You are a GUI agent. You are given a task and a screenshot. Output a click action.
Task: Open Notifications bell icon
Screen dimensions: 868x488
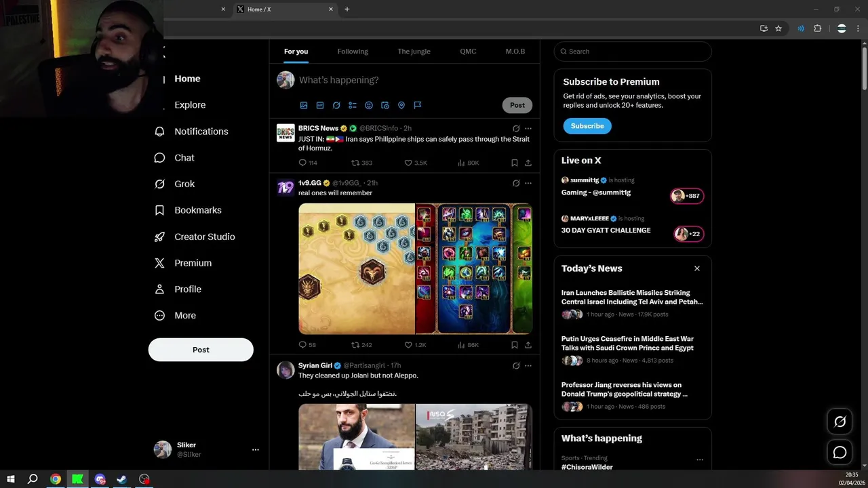tap(160, 131)
